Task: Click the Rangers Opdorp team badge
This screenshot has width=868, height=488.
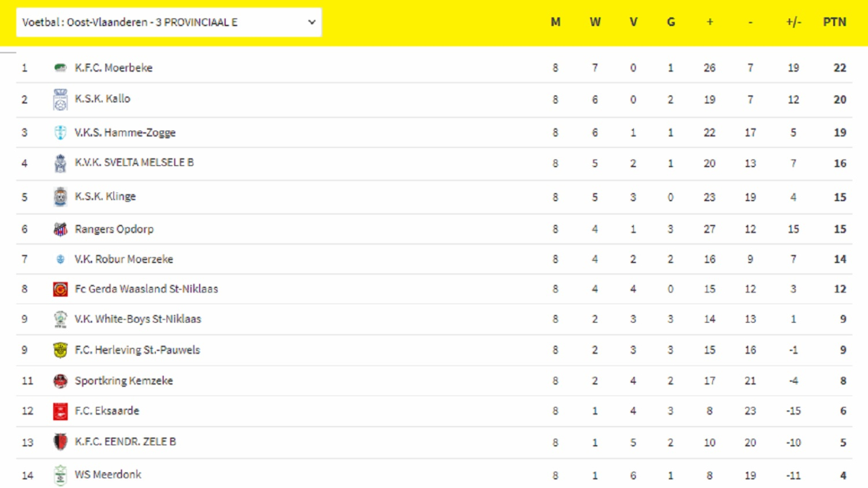Action: (x=60, y=229)
